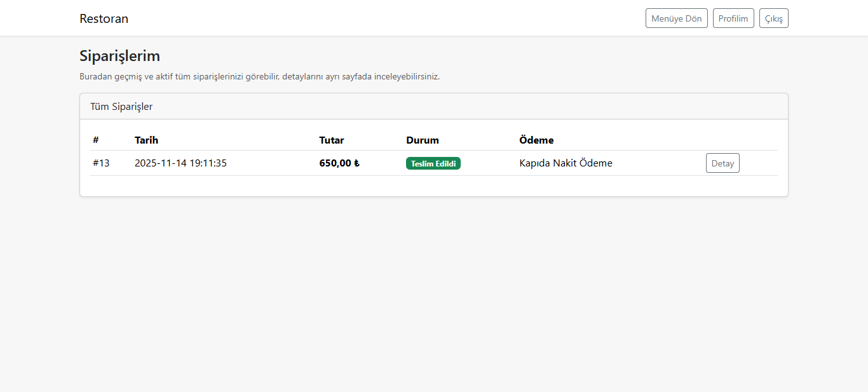Select the Siparişlerim page heading
Image resolution: width=868 pixels, height=392 pixels.
tap(119, 56)
